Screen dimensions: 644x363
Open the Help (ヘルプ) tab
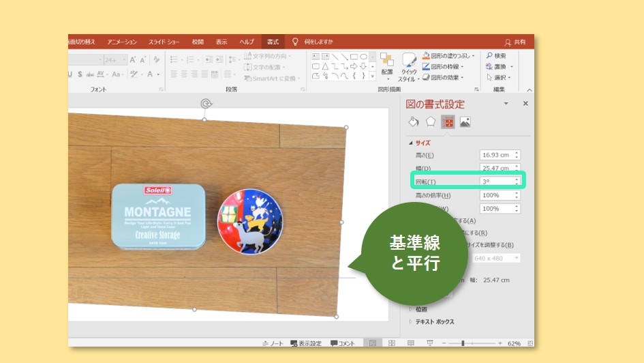(247, 42)
